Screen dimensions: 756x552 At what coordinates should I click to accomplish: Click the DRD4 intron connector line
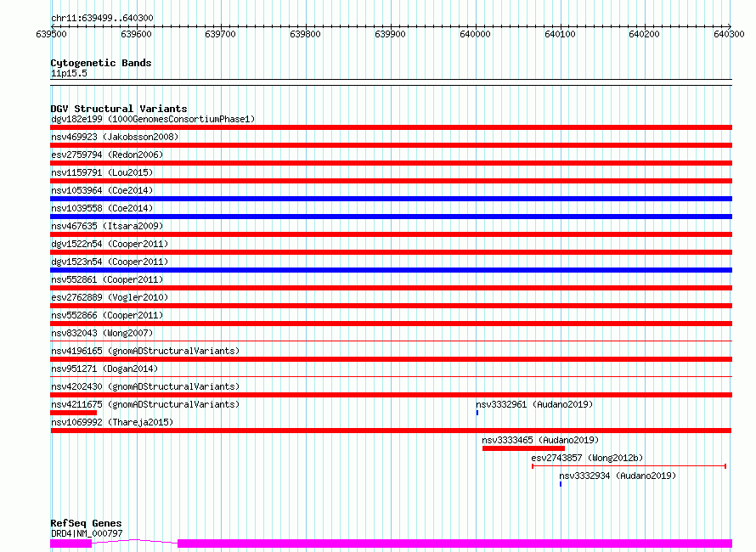pos(134,542)
